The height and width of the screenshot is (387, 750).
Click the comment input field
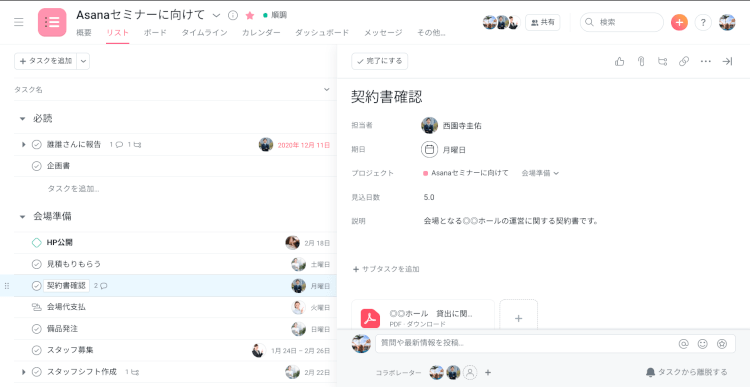tap(555, 343)
